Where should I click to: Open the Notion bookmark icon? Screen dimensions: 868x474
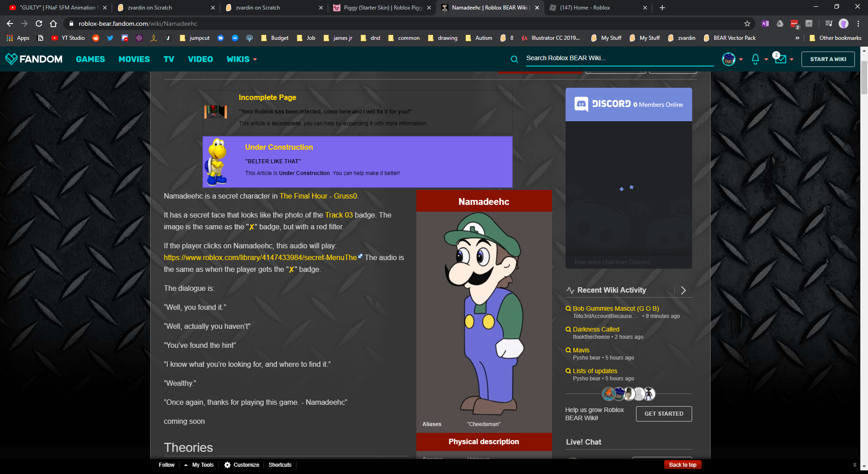coord(41,38)
